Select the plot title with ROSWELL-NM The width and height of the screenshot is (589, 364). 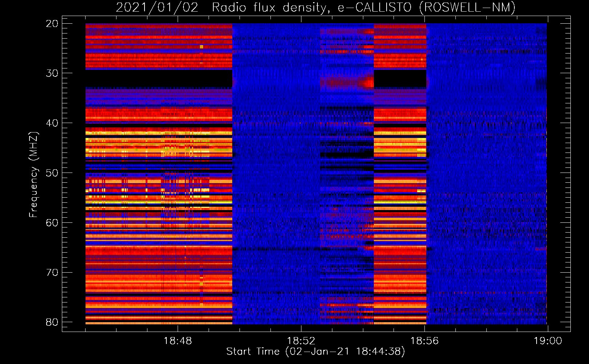click(316, 7)
